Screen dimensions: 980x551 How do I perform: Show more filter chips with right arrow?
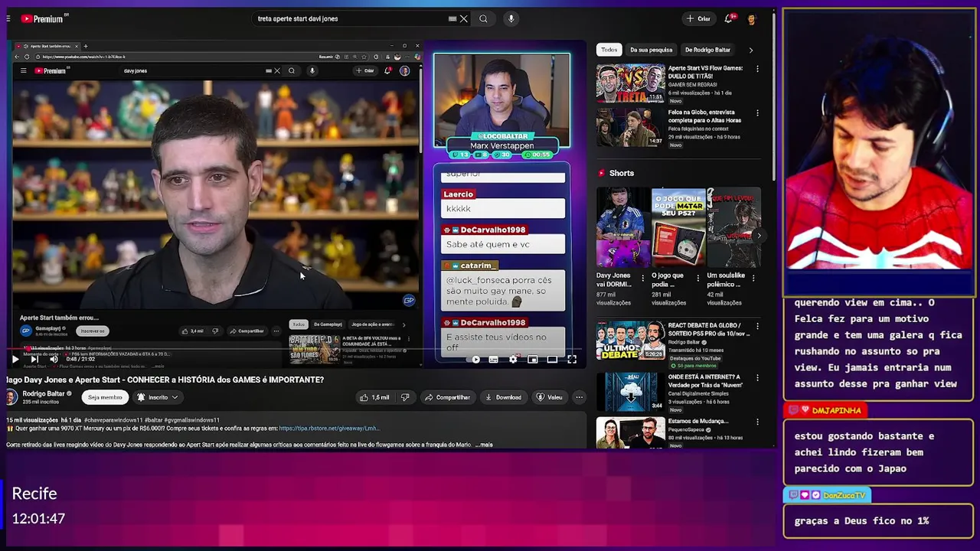(x=750, y=50)
